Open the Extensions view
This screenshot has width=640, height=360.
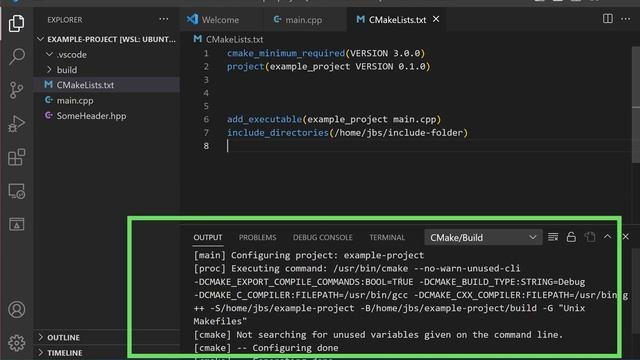(16, 157)
